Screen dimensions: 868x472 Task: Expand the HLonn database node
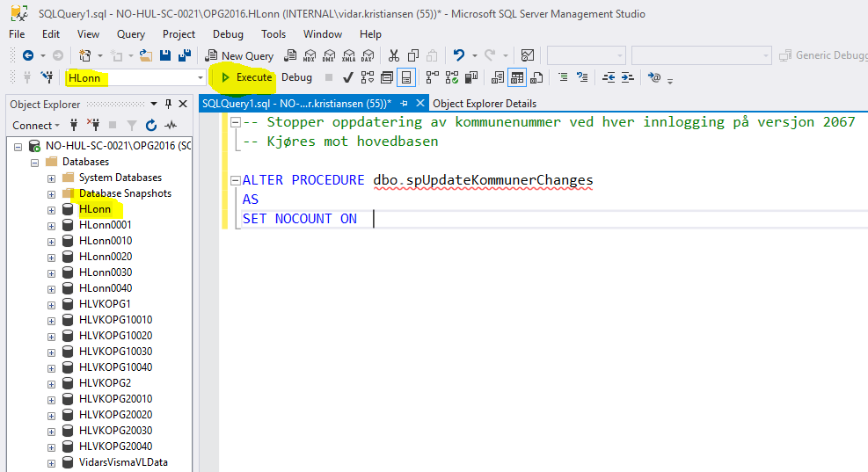pyautogui.click(x=52, y=210)
